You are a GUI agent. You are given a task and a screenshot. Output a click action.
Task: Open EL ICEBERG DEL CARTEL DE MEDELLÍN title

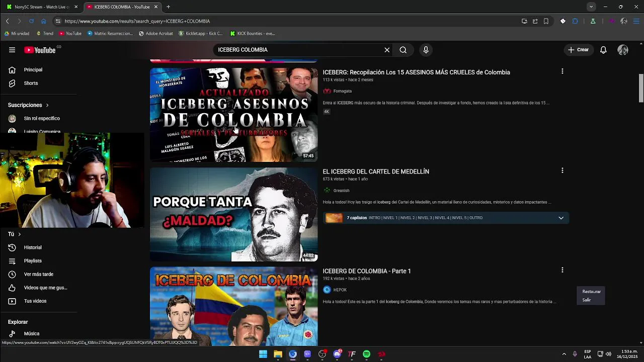tap(376, 171)
